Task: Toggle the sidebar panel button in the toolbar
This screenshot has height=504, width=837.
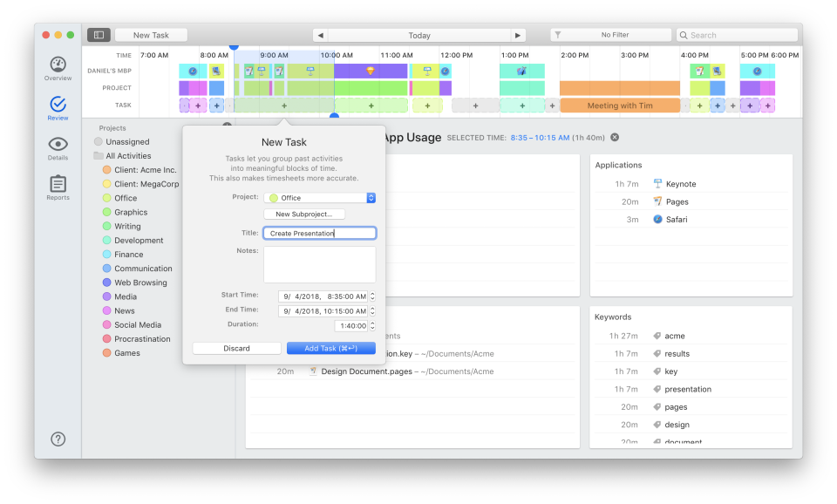Action: pyautogui.click(x=99, y=35)
